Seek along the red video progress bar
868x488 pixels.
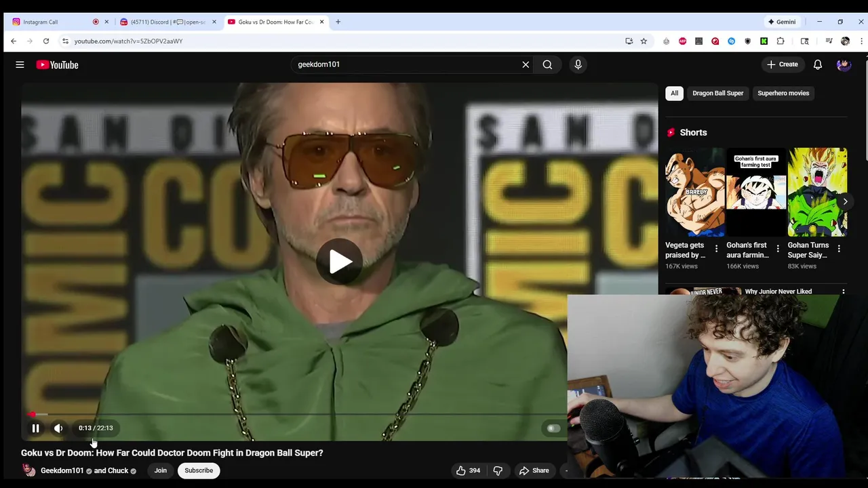(x=294, y=413)
